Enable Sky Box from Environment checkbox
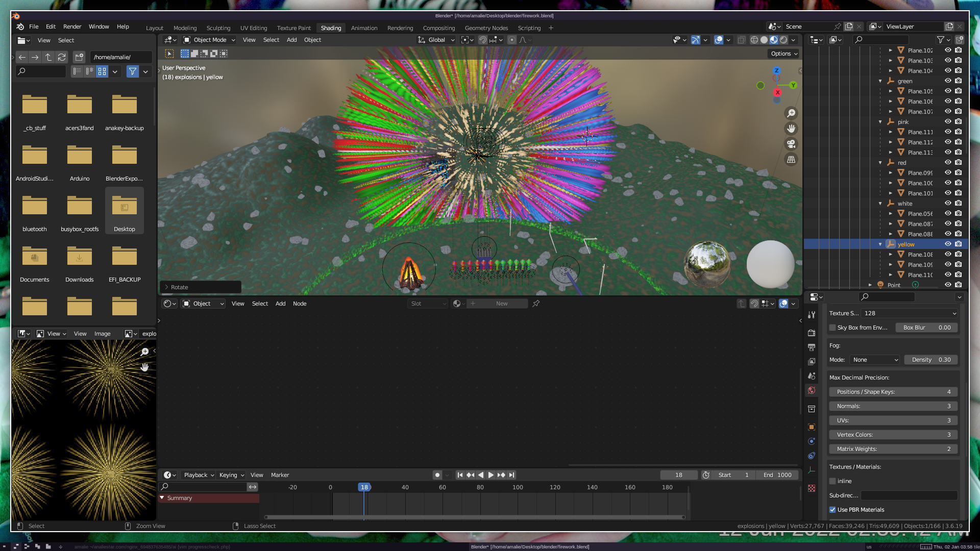Viewport: 980px width, 551px height. coord(832,328)
